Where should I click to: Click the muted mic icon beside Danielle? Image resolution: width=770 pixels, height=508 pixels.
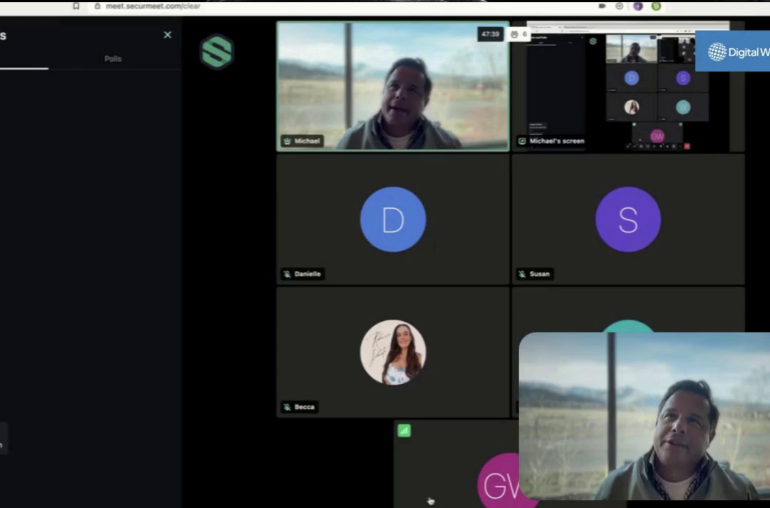click(287, 274)
